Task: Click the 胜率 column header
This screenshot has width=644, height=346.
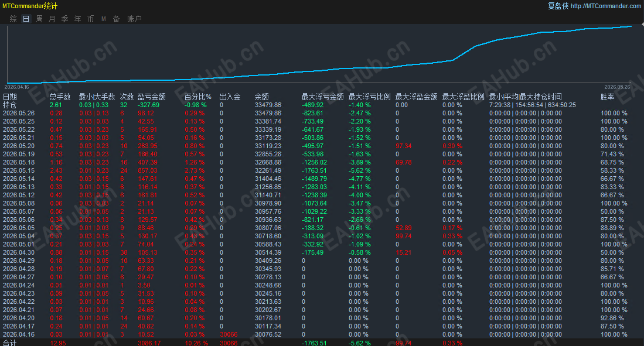Action: tap(608, 97)
